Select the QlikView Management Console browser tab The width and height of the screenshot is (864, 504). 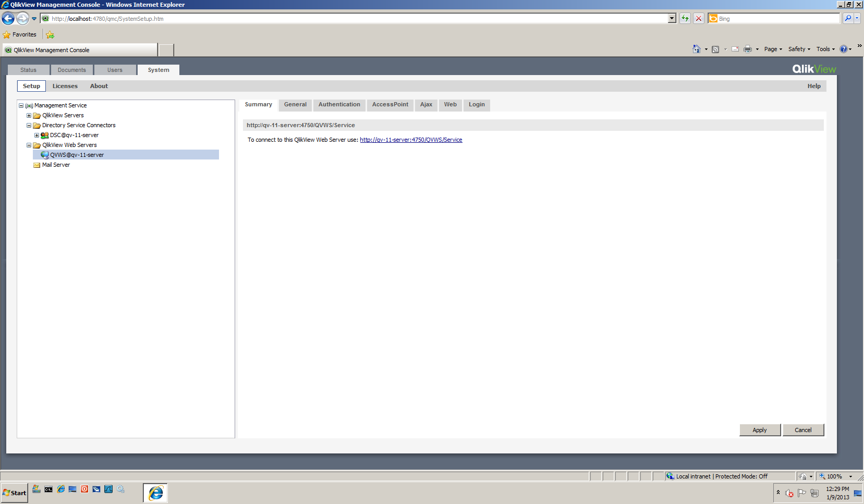(x=79, y=50)
